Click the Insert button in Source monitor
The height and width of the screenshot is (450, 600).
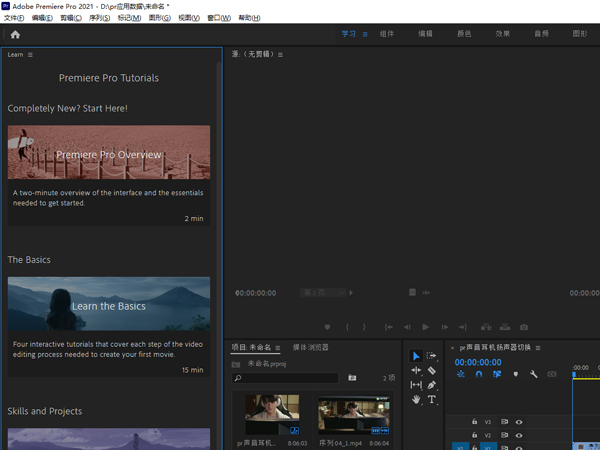click(x=486, y=327)
